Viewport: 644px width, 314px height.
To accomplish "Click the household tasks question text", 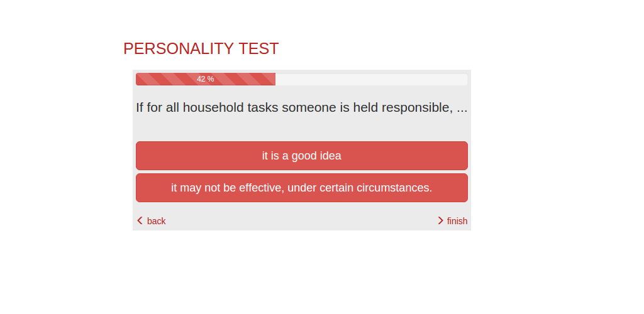I will 302,107.
